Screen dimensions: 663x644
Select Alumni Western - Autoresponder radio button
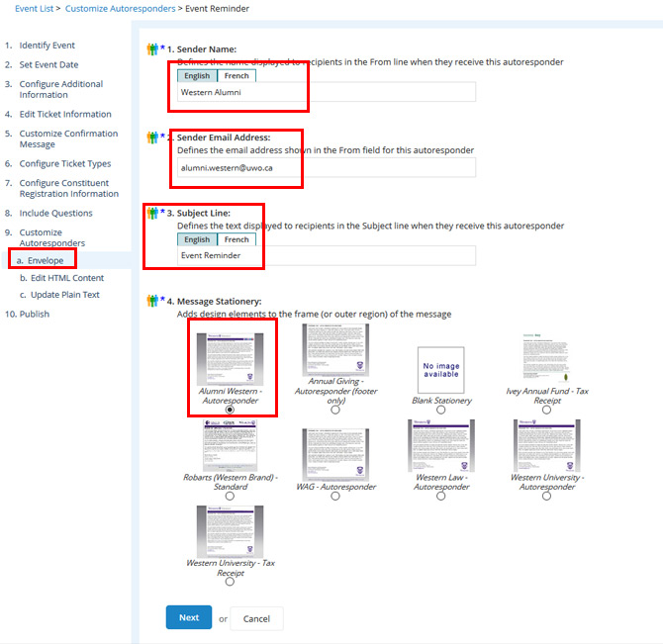230,409
